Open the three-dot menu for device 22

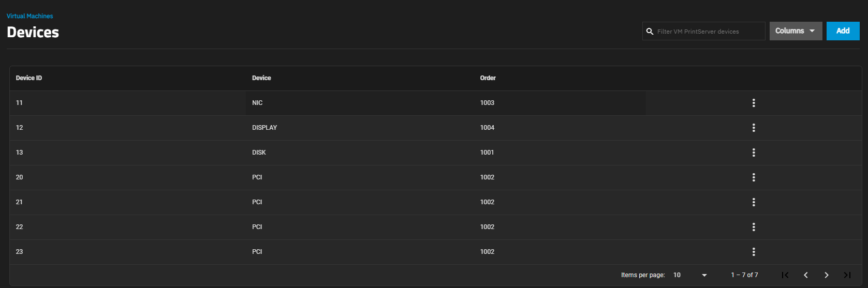coord(754,227)
